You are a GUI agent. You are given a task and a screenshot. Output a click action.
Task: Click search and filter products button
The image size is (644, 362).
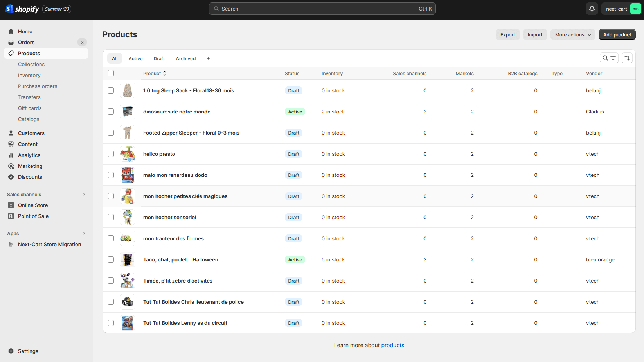pyautogui.click(x=609, y=58)
